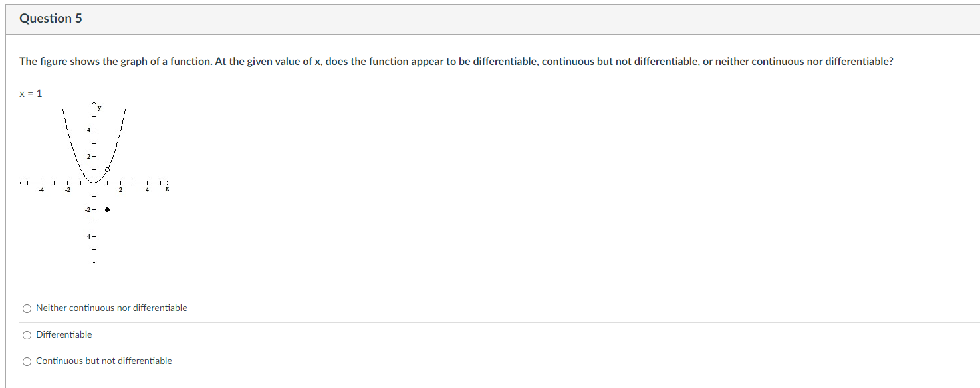Viewport: 980px width, 388px height.
Task: Click the tick mark labeled 4 on y-axis
Action: [x=88, y=129]
